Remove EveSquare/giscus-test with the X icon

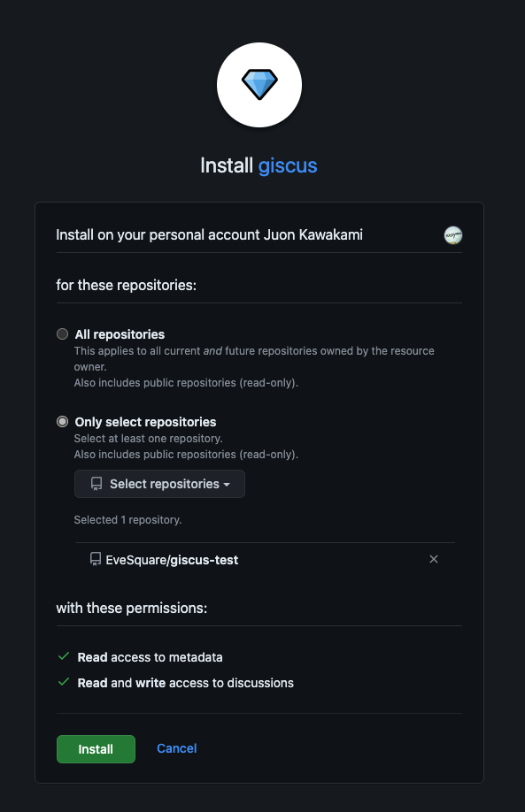tap(434, 559)
